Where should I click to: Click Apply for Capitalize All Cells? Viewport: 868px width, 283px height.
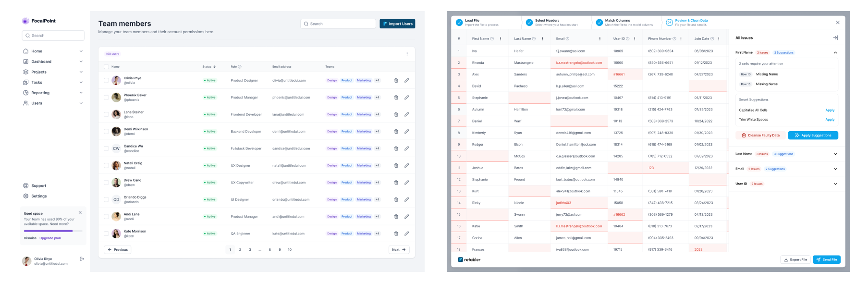click(830, 110)
